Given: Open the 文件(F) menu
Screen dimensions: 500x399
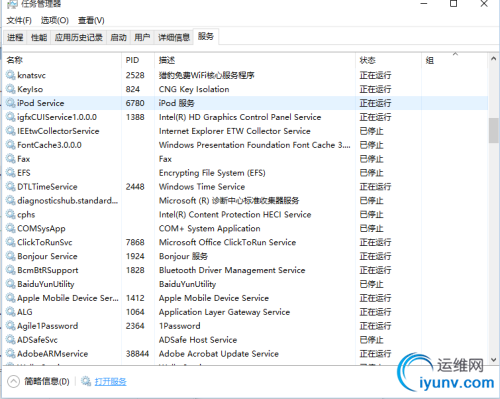Looking at the screenshot, I should [x=19, y=20].
